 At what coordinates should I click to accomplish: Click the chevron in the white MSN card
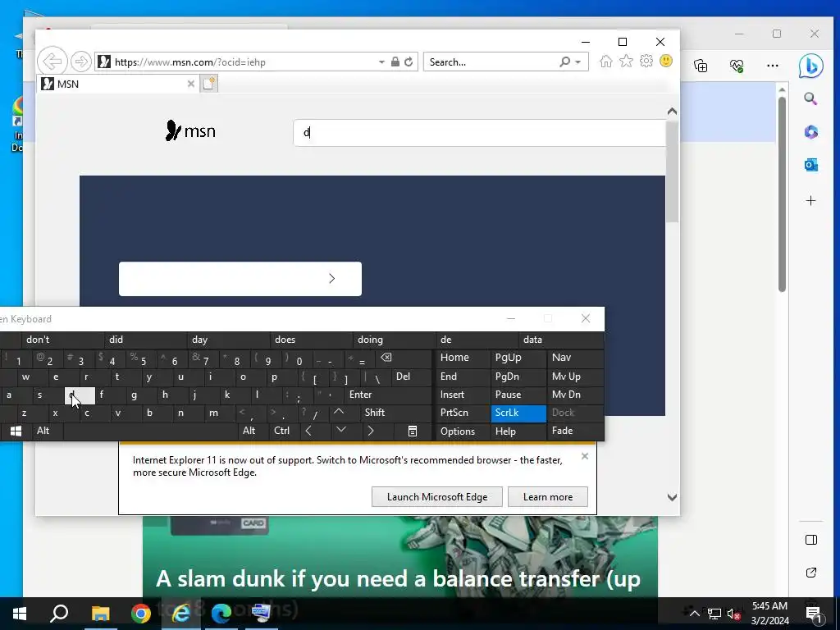click(x=331, y=279)
